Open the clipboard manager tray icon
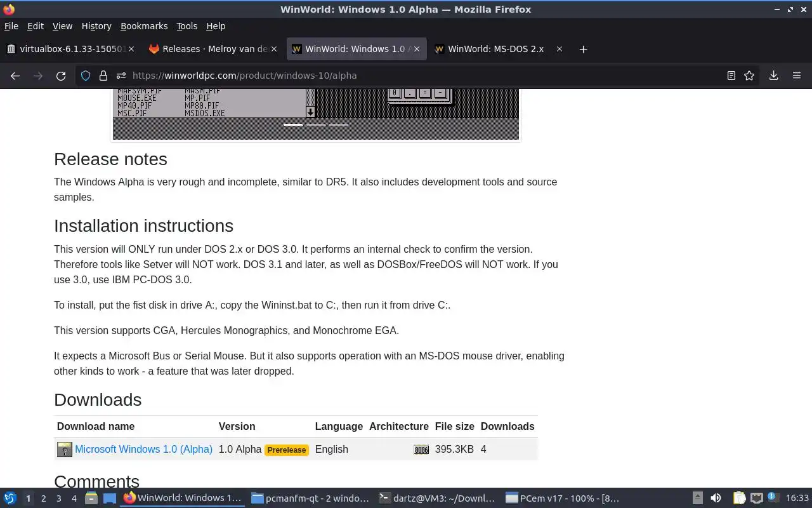The height and width of the screenshot is (508, 812). pyautogui.click(x=739, y=498)
